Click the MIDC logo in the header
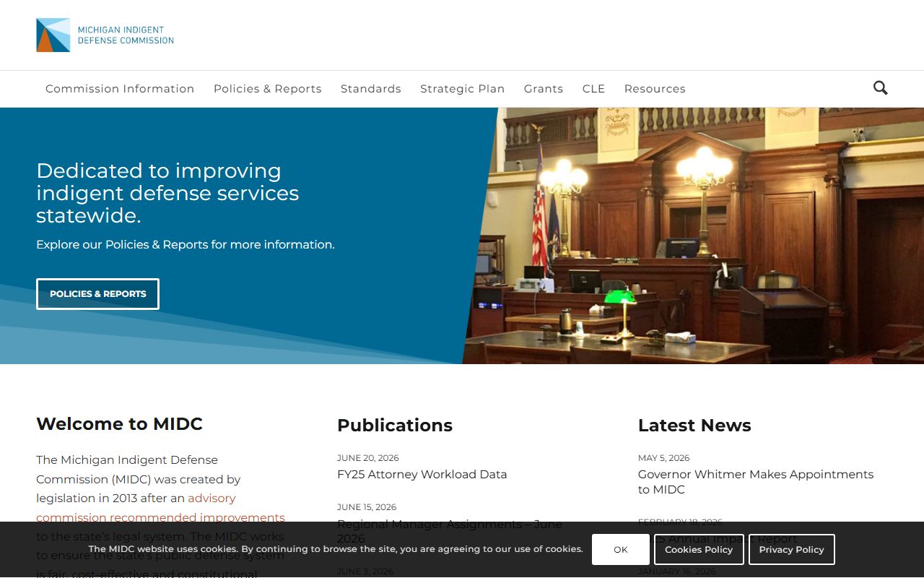 point(105,35)
